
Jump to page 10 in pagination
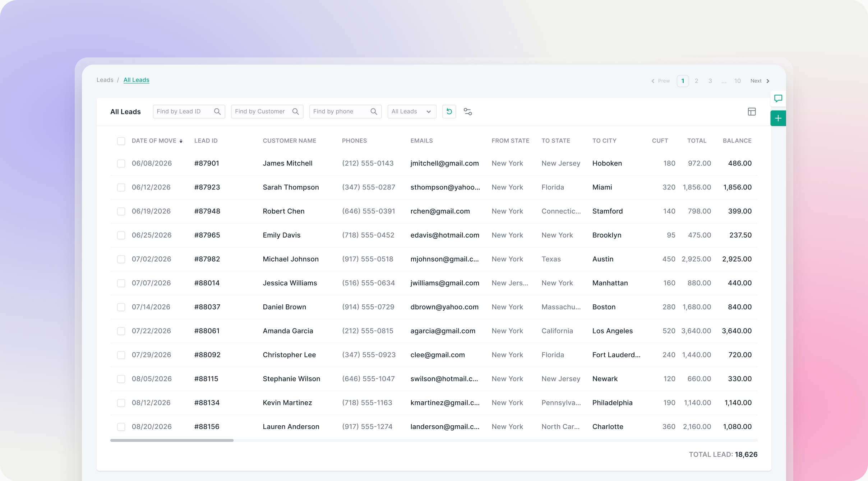pos(737,81)
